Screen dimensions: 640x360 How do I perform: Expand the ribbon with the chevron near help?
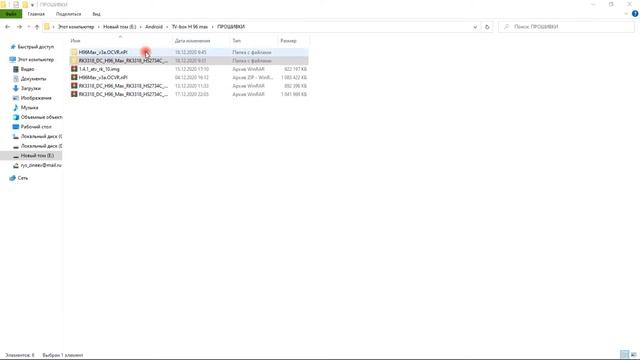627,14
